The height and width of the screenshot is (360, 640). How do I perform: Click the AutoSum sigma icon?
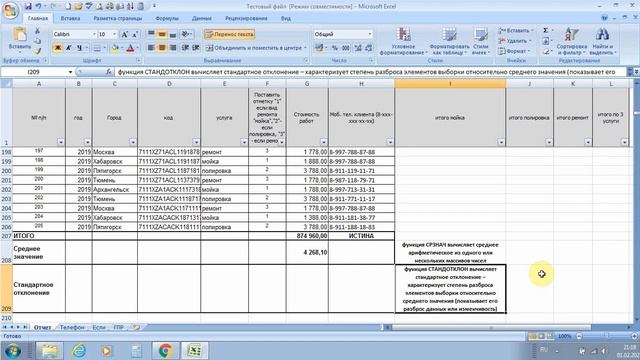(546, 31)
